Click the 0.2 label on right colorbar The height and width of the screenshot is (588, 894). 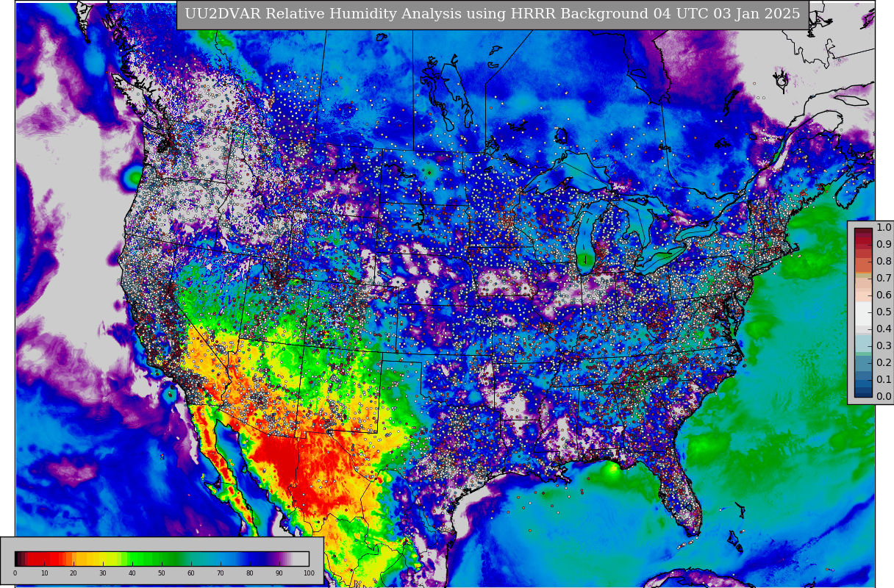click(884, 363)
